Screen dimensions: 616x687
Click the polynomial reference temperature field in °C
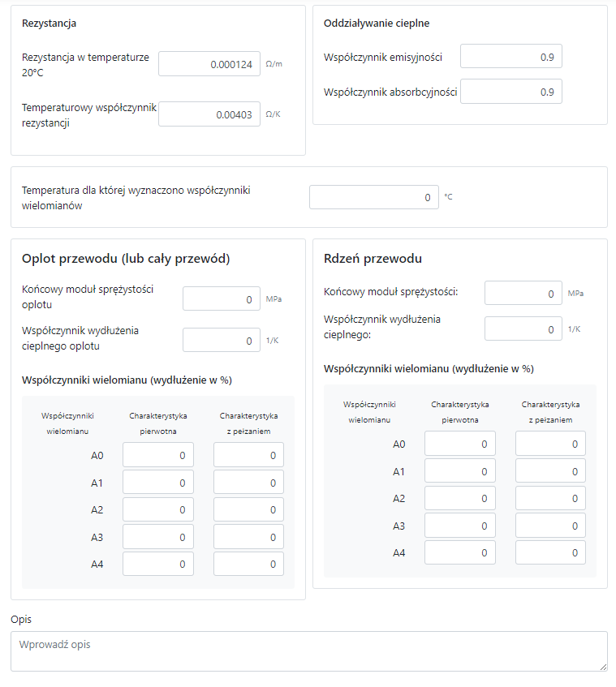pyautogui.click(x=373, y=197)
